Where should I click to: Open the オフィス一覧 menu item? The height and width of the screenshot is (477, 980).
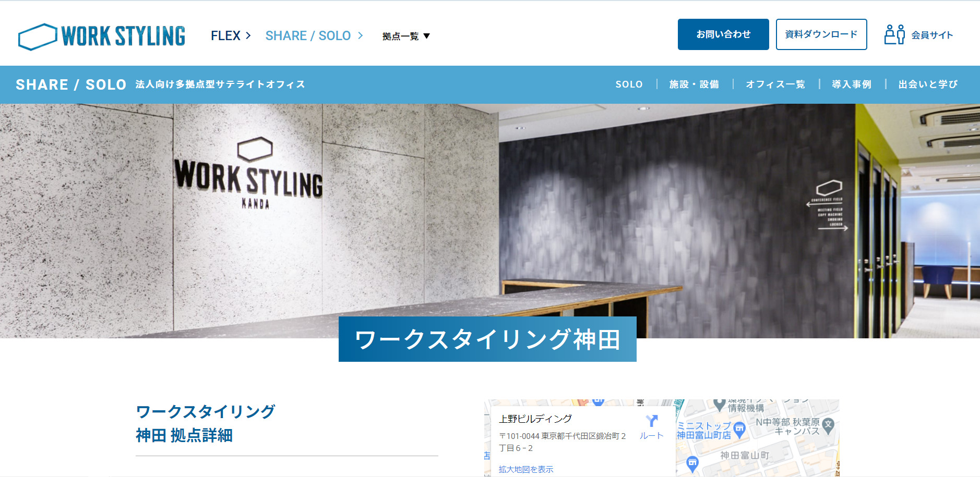coord(775,84)
